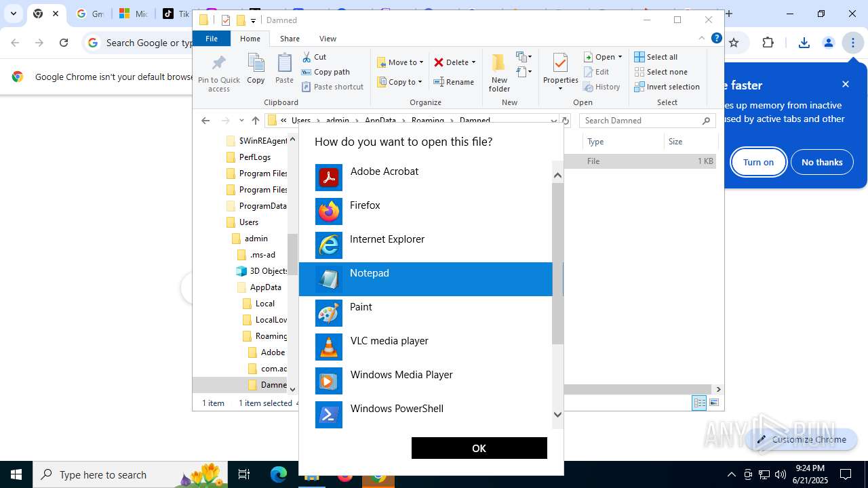Select Adobe Acrobat in the app list
This screenshot has width=868, height=488.
point(426,178)
